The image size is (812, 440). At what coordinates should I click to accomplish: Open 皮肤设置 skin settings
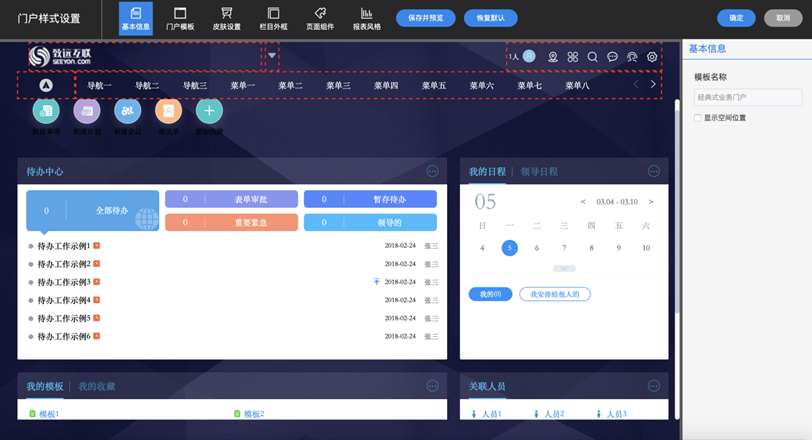pos(226,18)
